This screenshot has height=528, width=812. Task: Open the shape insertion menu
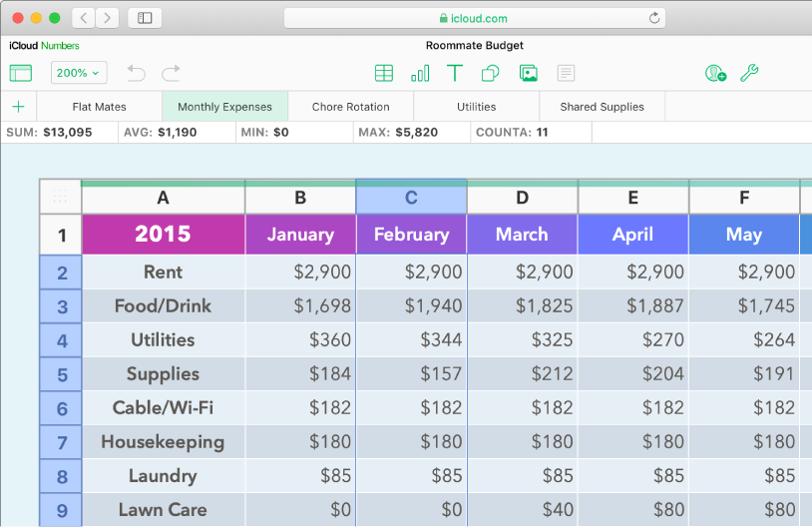pyautogui.click(x=491, y=73)
